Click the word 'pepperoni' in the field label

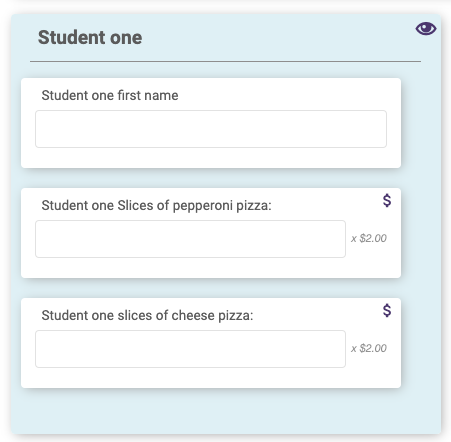[202, 206]
